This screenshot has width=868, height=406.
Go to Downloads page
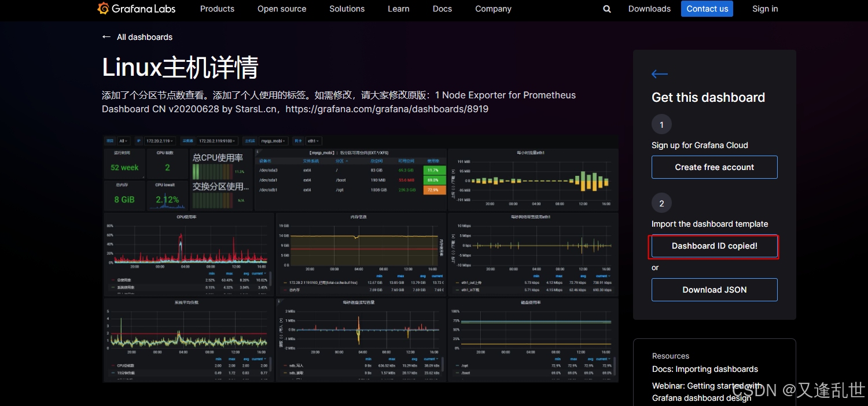pos(649,9)
